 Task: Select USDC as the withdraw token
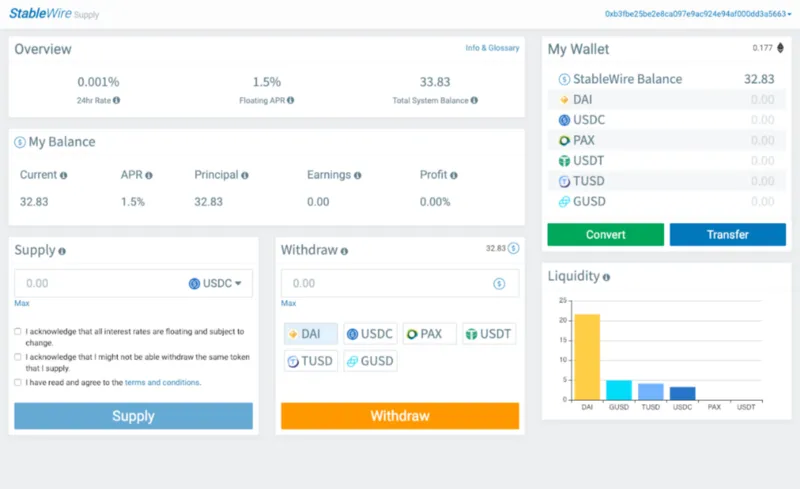point(370,334)
